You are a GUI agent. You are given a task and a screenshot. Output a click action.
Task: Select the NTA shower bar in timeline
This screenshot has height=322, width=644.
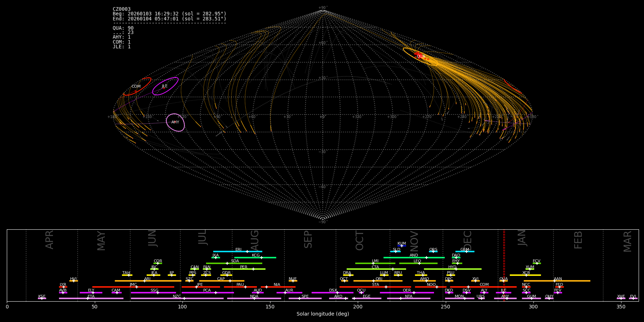pos(409,298)
